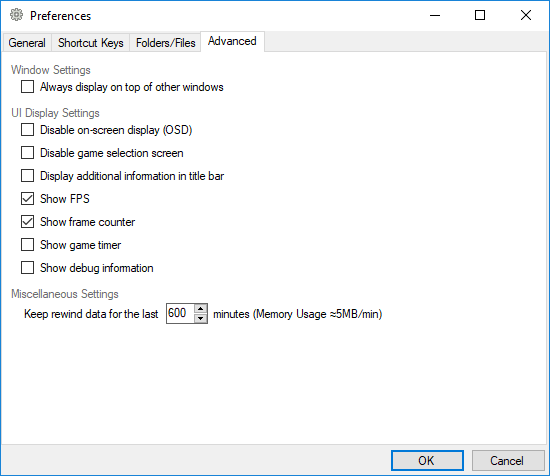Open the Shortcut Keys tab
Image resolution: width=550 pixels, height=476 pixels.
tap(90, 43)
